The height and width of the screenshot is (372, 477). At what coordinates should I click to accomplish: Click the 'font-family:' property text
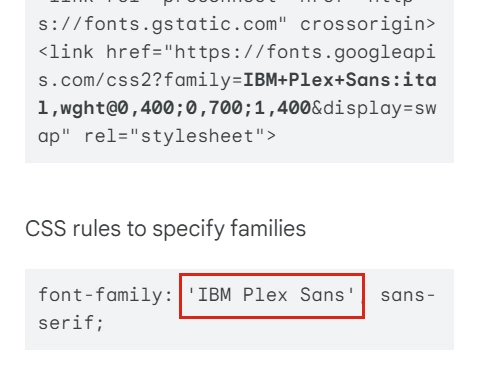pos(105,296)
